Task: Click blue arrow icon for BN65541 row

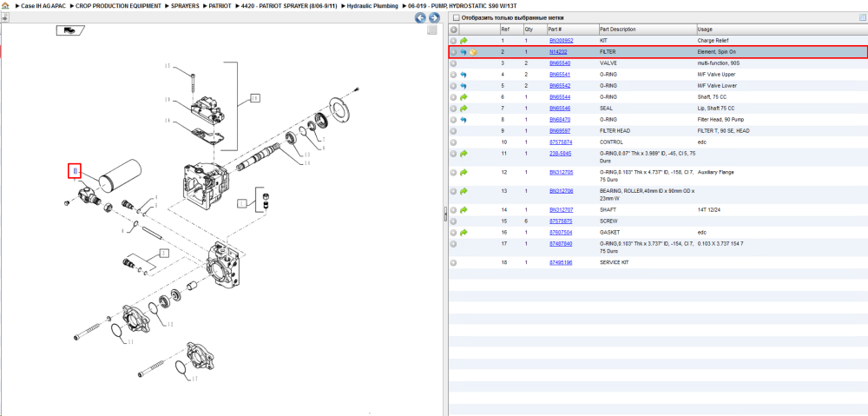Action: [x=464, y=75]
